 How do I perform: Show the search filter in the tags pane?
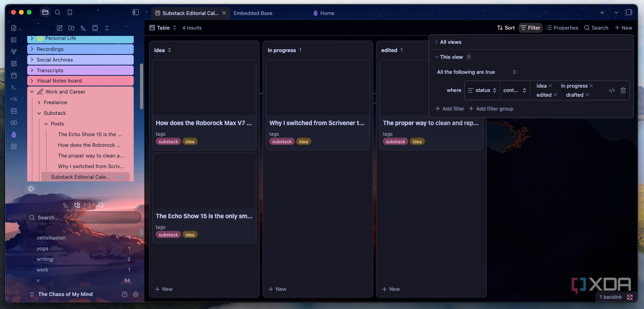click(101, 205)
